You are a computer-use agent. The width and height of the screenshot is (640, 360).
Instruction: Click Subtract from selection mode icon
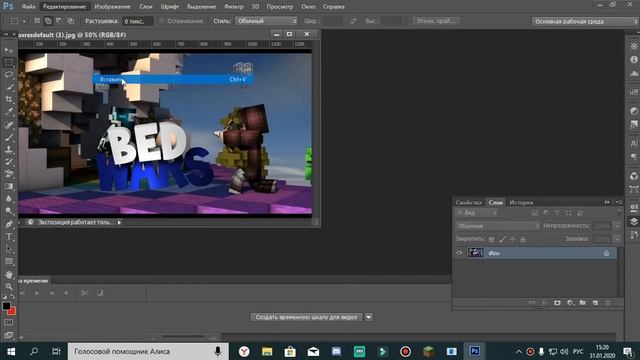tap(59, 21)
